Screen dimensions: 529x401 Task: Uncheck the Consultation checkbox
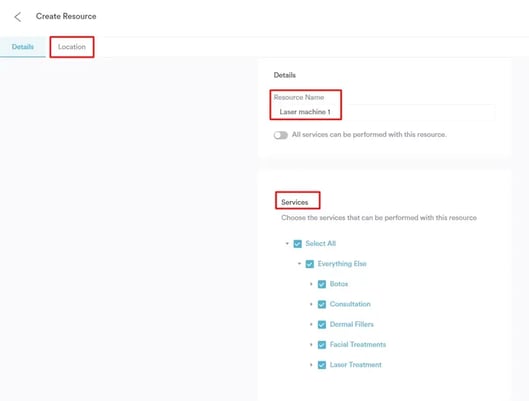click(322, 305)
